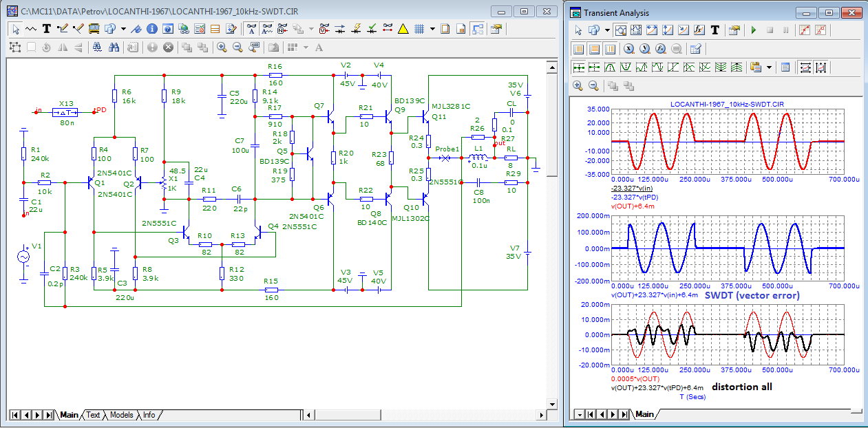Click the green Run analysis arrow

pos(754,30)
